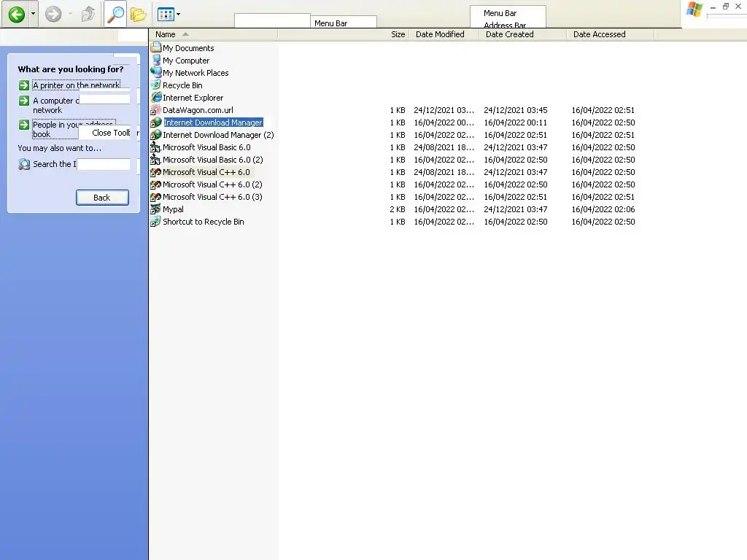Click date created 16/04/2022 00:11
This screenshot has width=747, height=560.
[516, 122]
